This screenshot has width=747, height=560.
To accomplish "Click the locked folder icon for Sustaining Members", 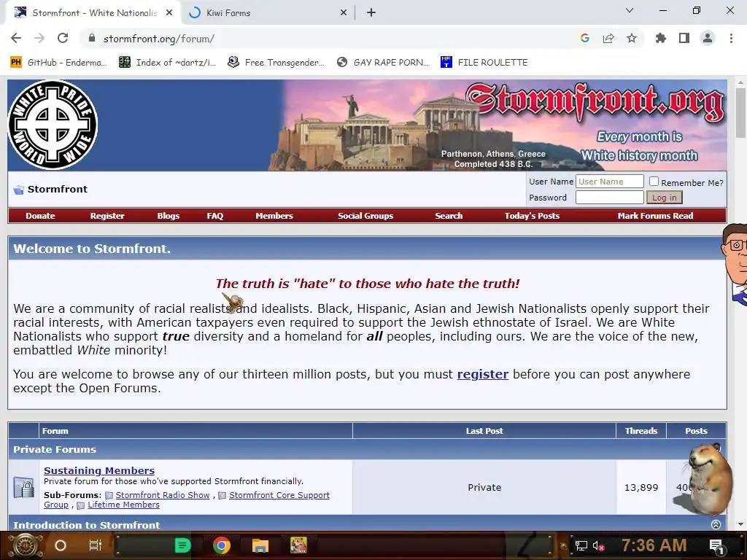I will [x=23, y=487].
